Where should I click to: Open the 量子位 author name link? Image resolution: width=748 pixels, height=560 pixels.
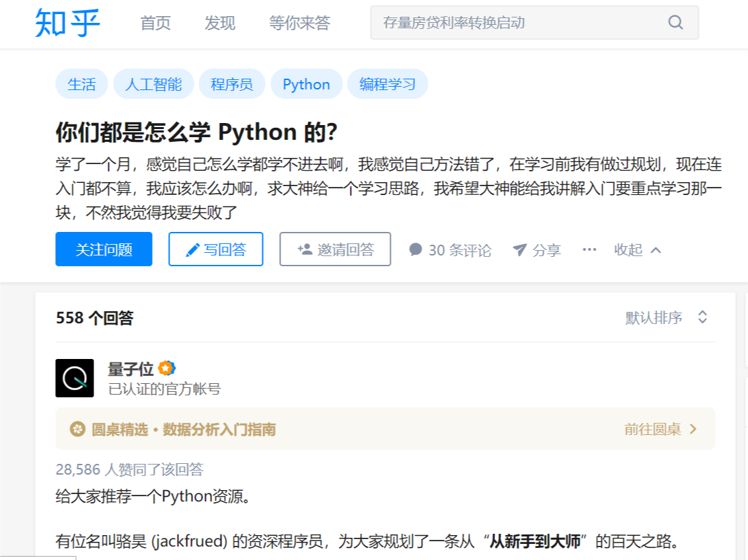[130, 369]
